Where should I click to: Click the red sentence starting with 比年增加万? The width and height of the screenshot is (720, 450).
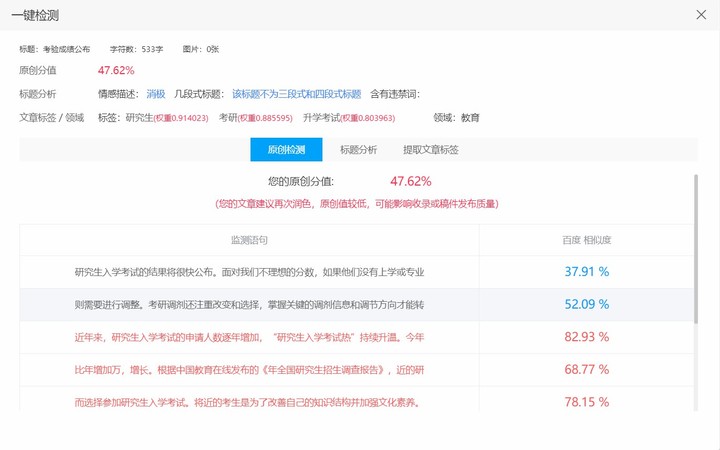point(249,370)
